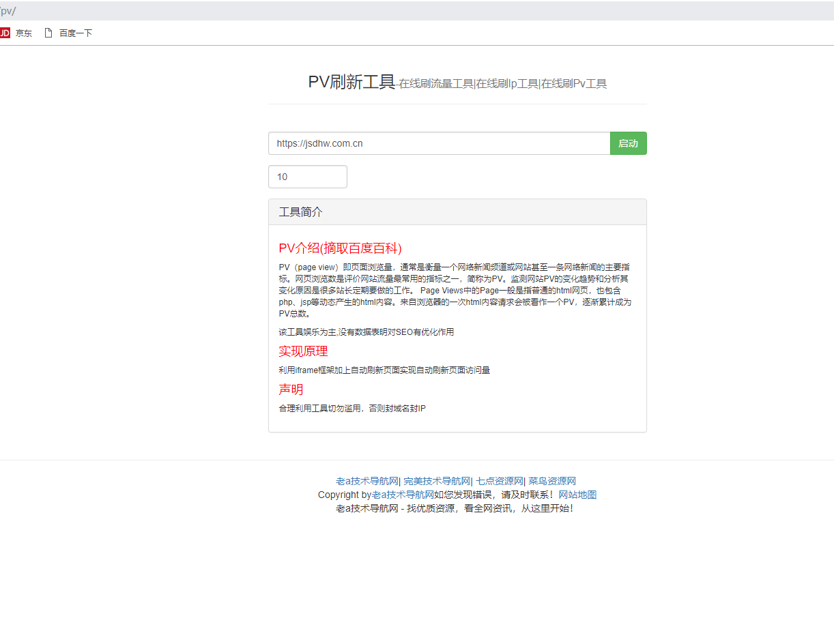The width and height of the screenshot is (834, 644).
Task: Click the red 声明 heading
Action: coord(291,390)
